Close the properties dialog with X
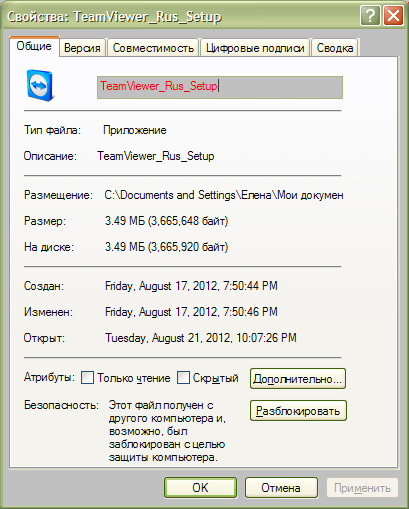The width and height of the screenshot is (409, 509). coord(393,16)
